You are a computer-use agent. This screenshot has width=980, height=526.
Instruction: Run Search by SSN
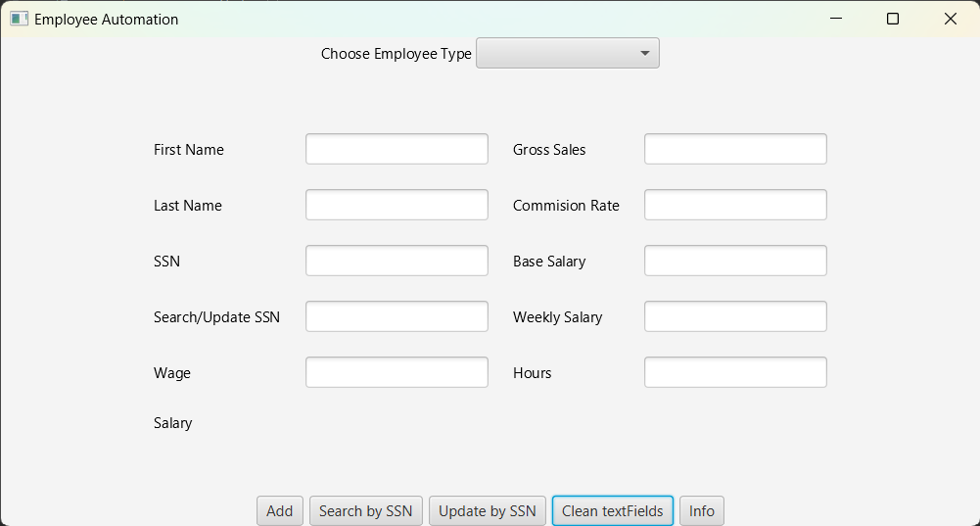click(365, 511)
